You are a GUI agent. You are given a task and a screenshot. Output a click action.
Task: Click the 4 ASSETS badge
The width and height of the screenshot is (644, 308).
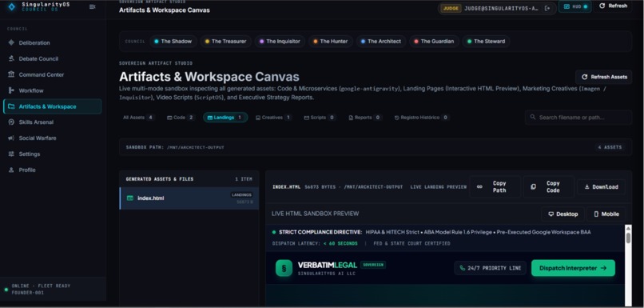(x=610, y=147)
